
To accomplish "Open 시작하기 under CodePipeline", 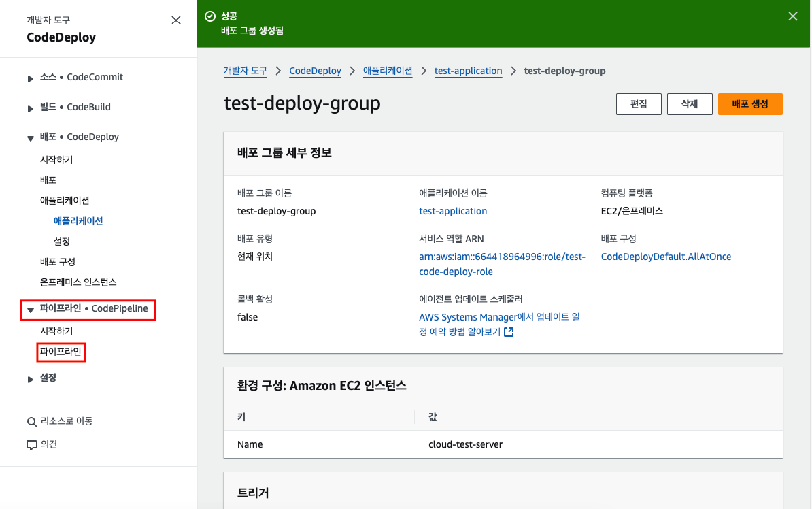I will 56,331.
